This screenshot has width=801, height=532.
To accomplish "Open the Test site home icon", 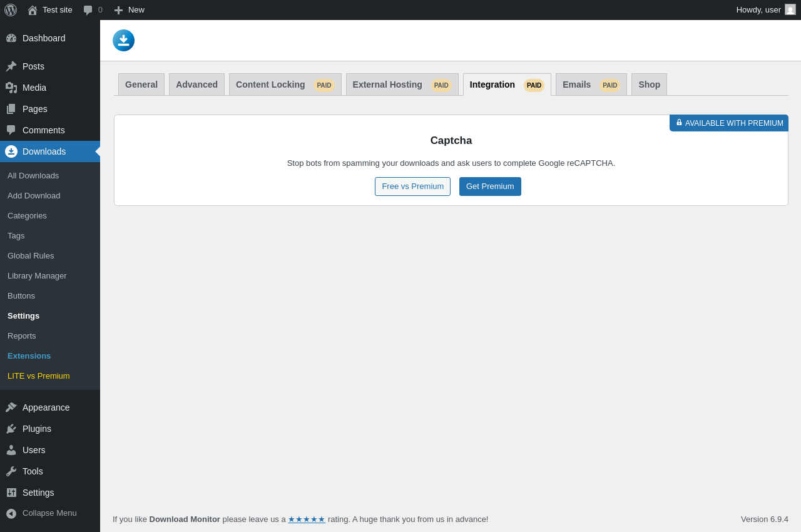I will (33, 10).
